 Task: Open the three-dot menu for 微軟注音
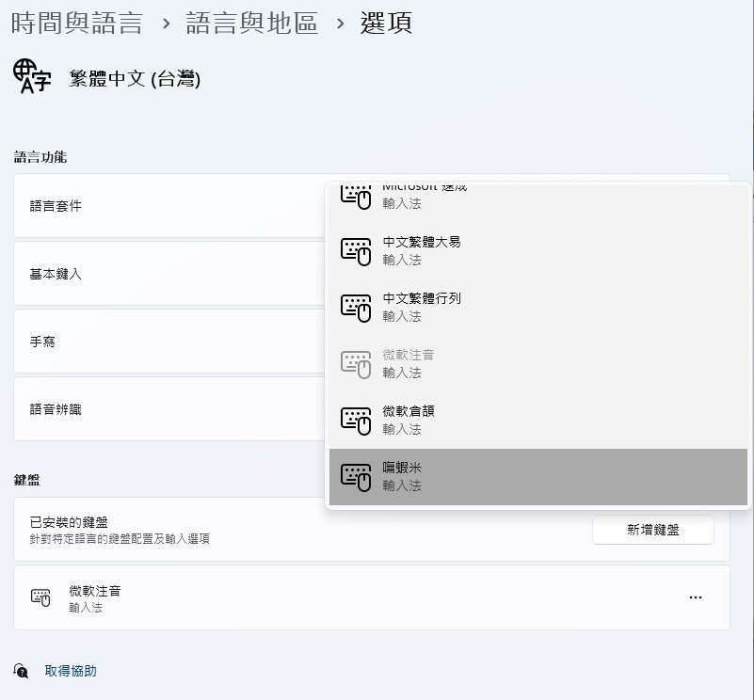(695, 597)
